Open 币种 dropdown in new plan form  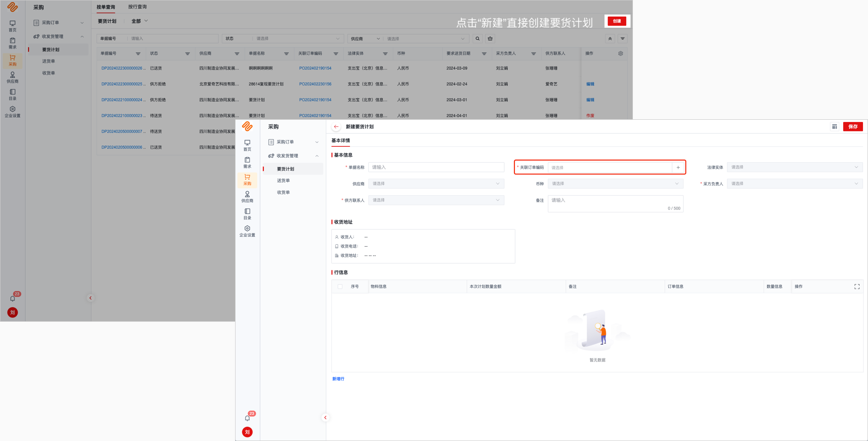(615, 183)
